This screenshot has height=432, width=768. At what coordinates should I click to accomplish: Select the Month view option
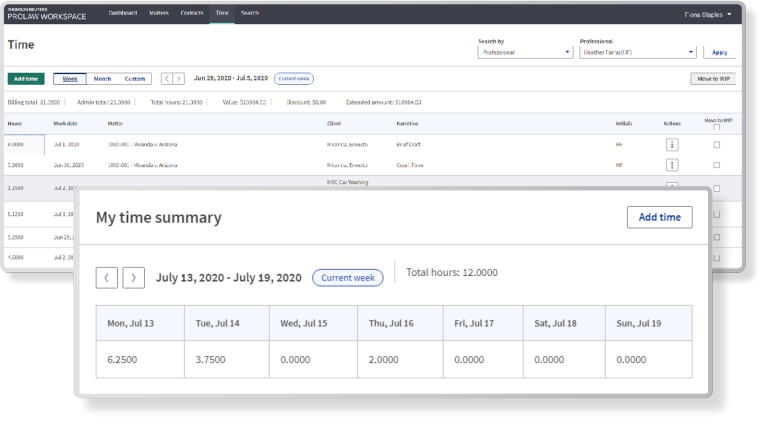(102, 78)
